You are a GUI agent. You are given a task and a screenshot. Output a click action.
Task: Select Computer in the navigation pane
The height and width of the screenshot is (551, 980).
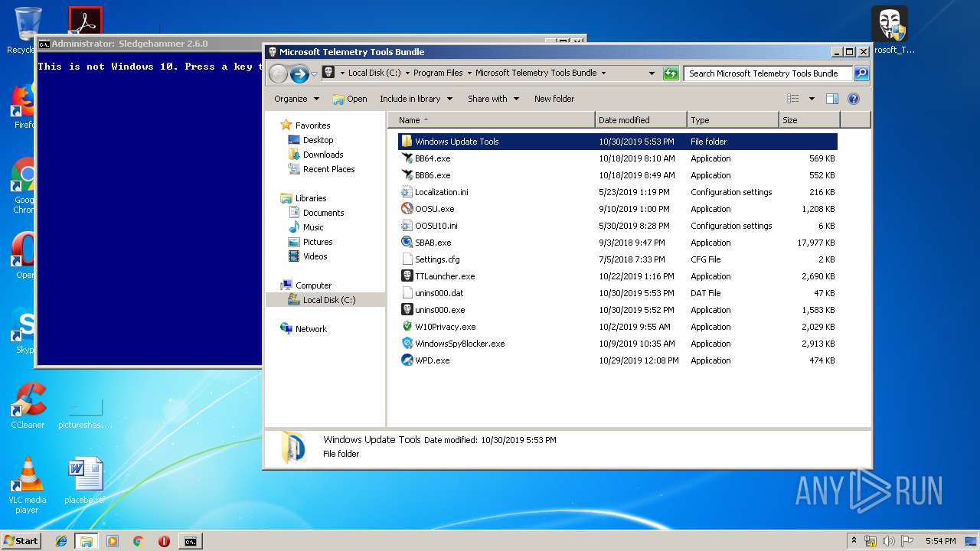313,285
